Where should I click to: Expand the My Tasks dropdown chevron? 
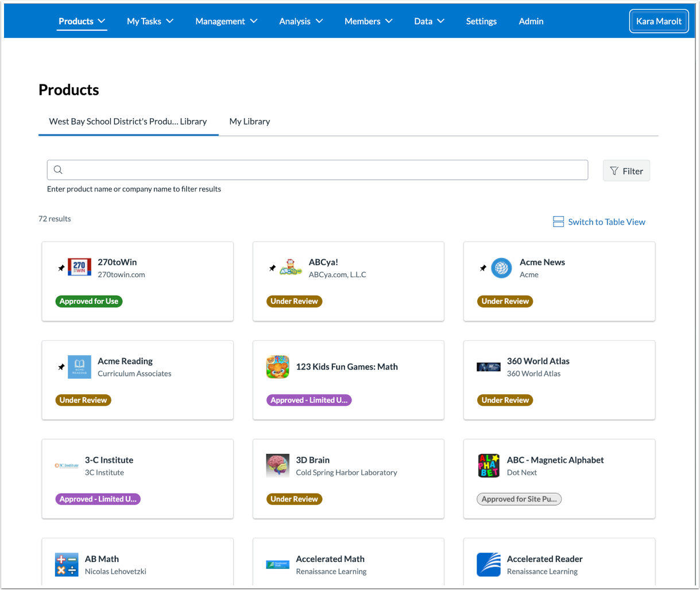(169, 21)
